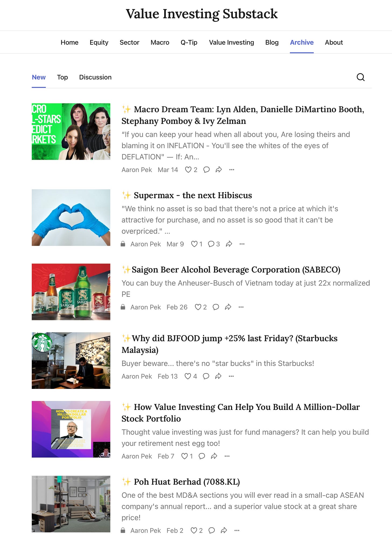Click the "Buyer beware" Starbucks excerpt
Image resolution: width=392 pixels, height=537 pixels.
click(x=218, y=364)
